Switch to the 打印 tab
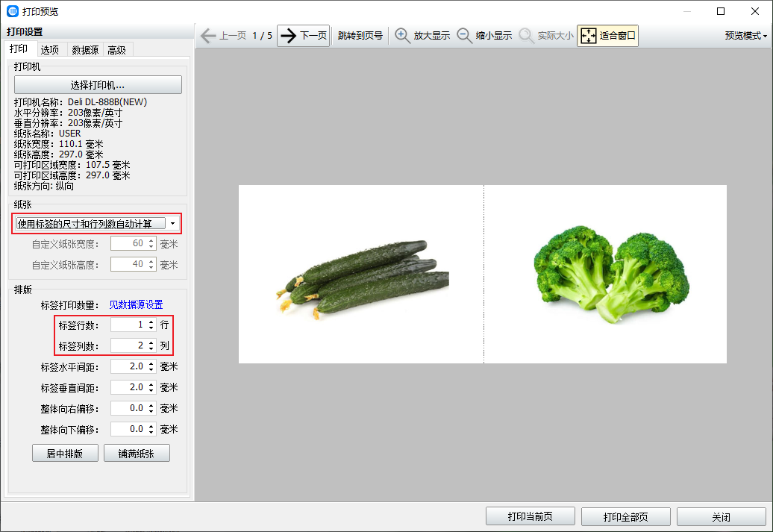Image resolution: width=773 pixels, height=532 pixels. (19, 49)
